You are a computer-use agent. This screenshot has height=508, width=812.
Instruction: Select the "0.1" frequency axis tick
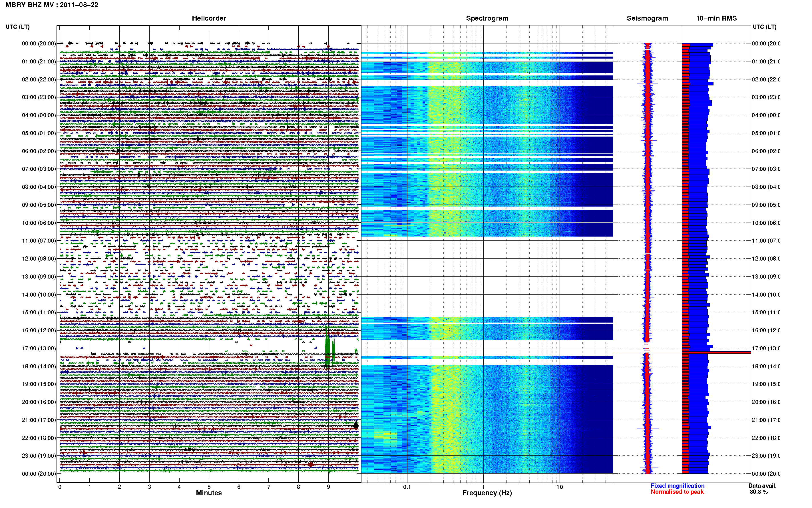(x=407, y=487)
